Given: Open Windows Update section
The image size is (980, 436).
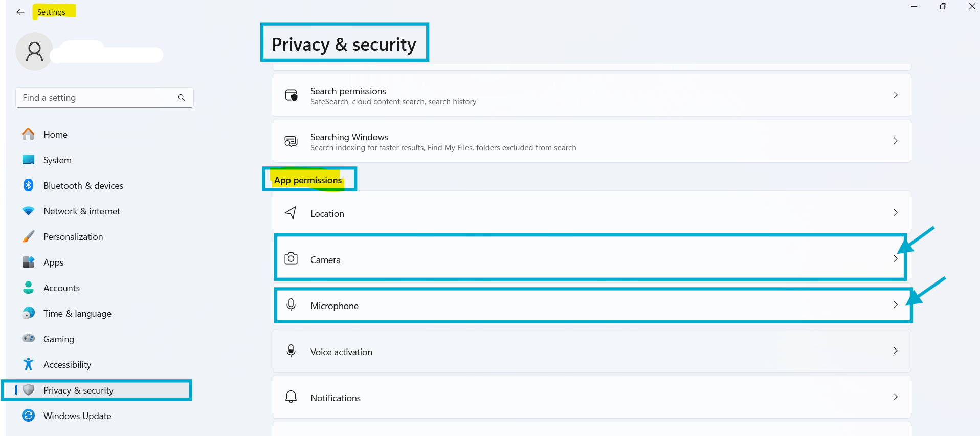Looking at the screenshot, I should click(77, 416).
